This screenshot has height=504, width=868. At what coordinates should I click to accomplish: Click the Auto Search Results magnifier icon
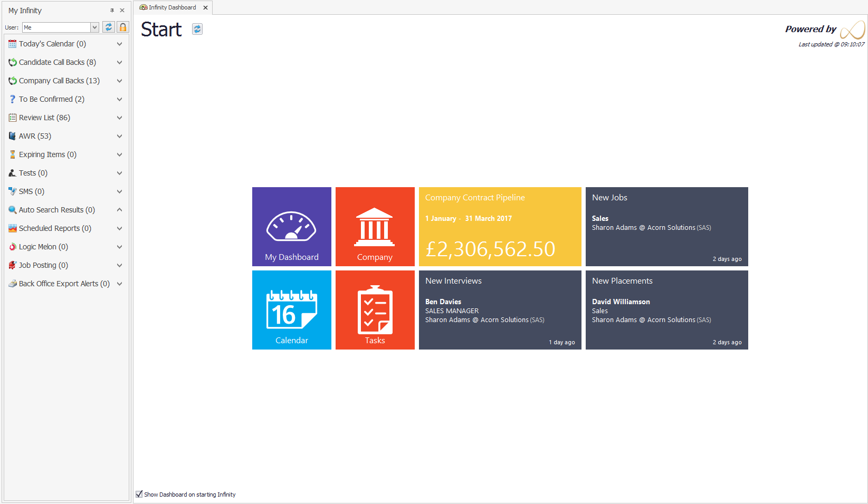[13, 210]
